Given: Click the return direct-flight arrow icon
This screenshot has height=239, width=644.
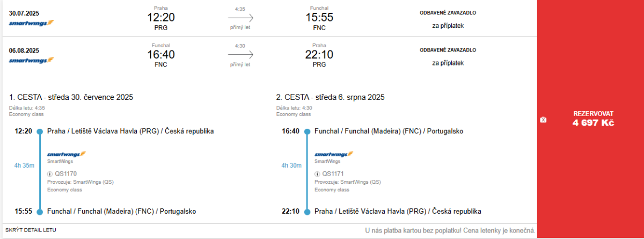Looking at the screenshot, I should (240, 55).
